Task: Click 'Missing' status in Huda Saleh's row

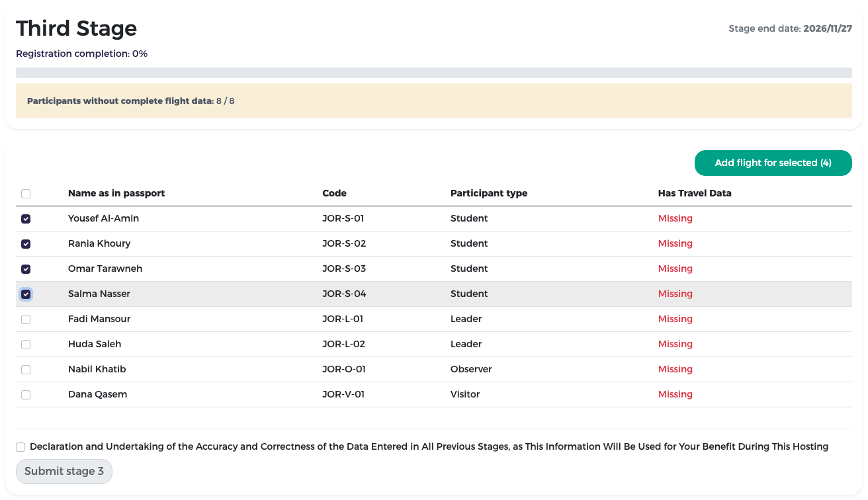Action: [x=675, y=344]
